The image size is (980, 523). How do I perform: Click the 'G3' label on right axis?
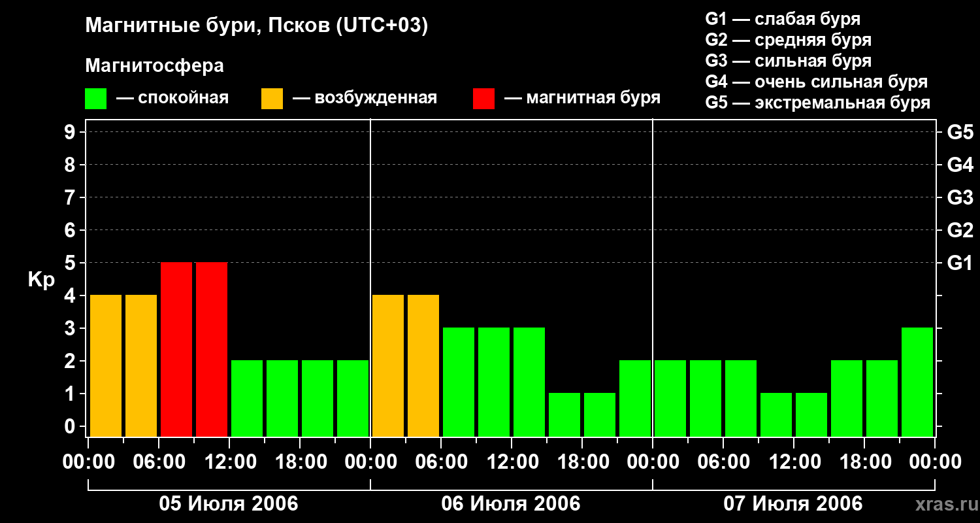pyautogui.click(x=960, y=197)
